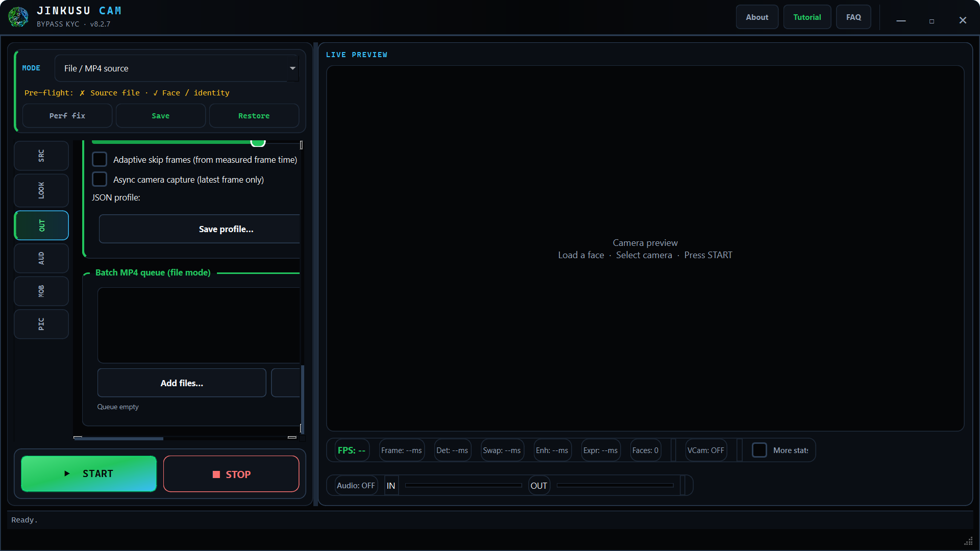Click the MODE dropdown arrow

click(x=292, y=68)
